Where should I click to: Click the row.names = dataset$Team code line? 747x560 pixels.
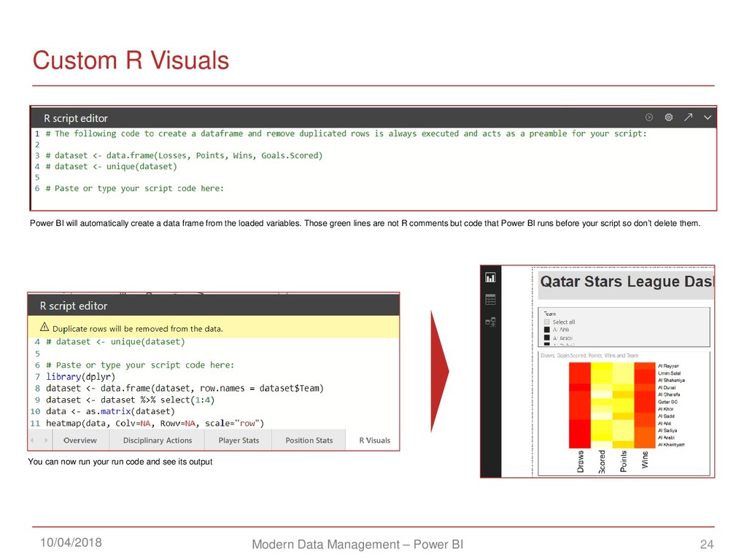[x=185, y=388]
